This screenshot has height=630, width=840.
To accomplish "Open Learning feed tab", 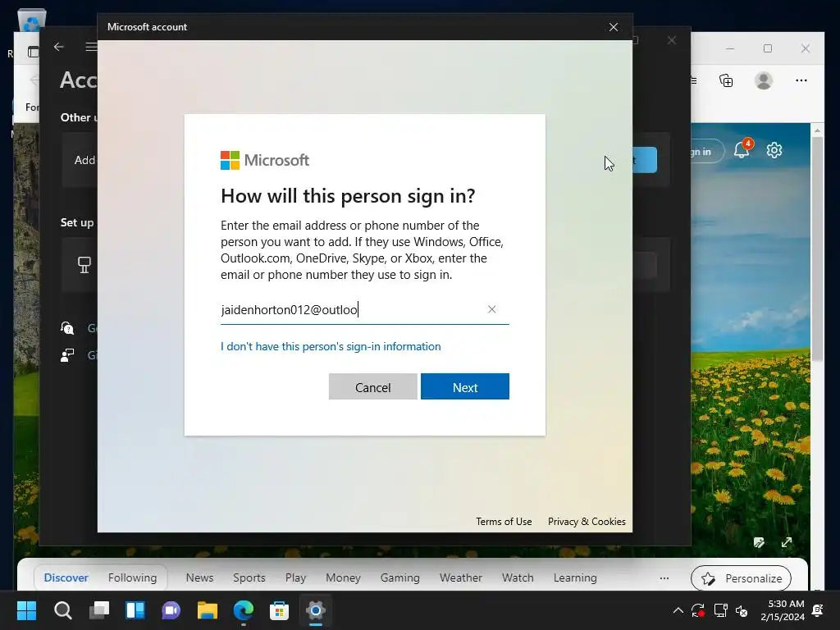I will coord(575,577).
